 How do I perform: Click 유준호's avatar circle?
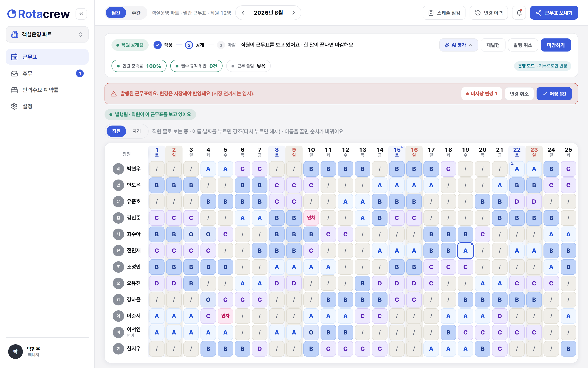coord(118,202)
